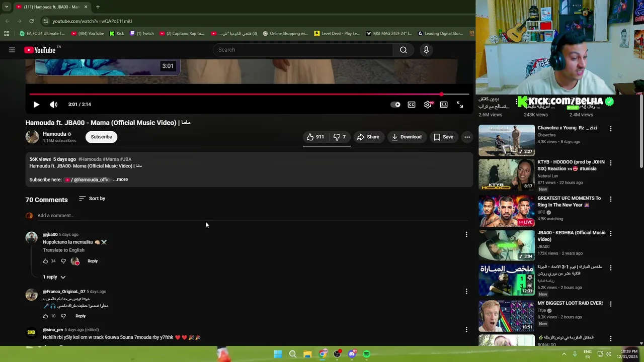Click the #Hamouda hashtag link
This screenshot has width=644, height=362.
click(x=90, y=159)
